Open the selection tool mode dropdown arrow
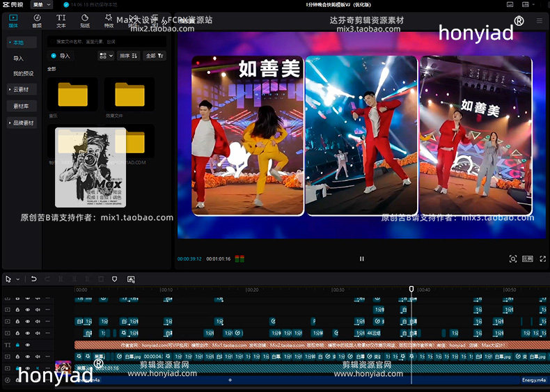The width and height of the screenshot is (550, 392). click(18, 279)
